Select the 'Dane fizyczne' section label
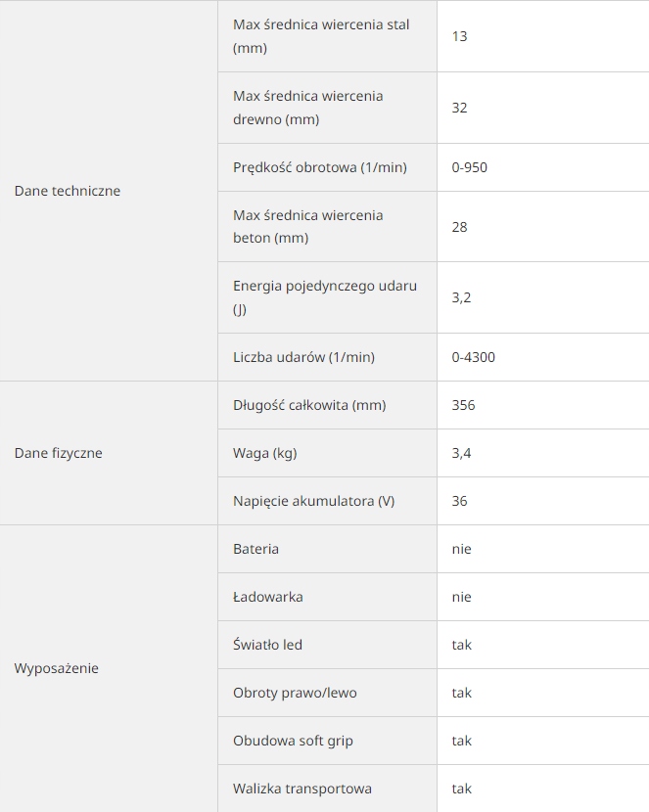Image resolution: width=649 pixels, height=812 pixels. point(58,453)
